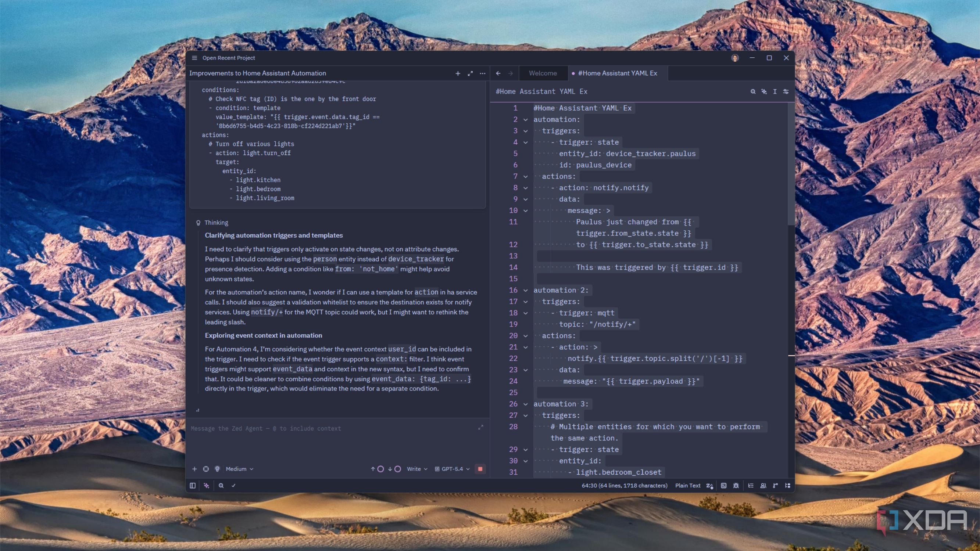Fold automation 3 on line 26

point(525,404)
